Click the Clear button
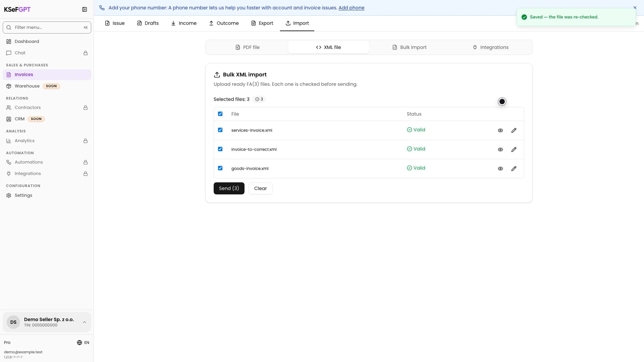 (261, 188)
